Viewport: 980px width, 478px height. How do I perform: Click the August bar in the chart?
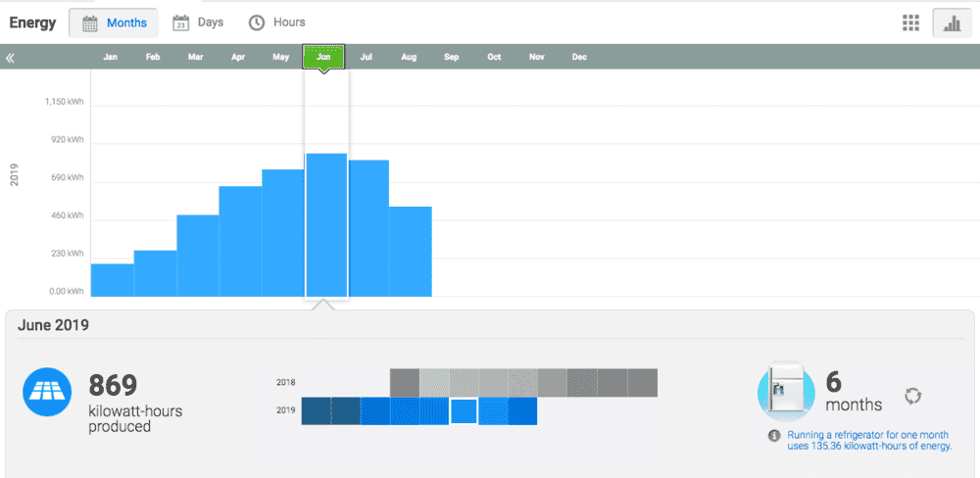click(410, 251)
